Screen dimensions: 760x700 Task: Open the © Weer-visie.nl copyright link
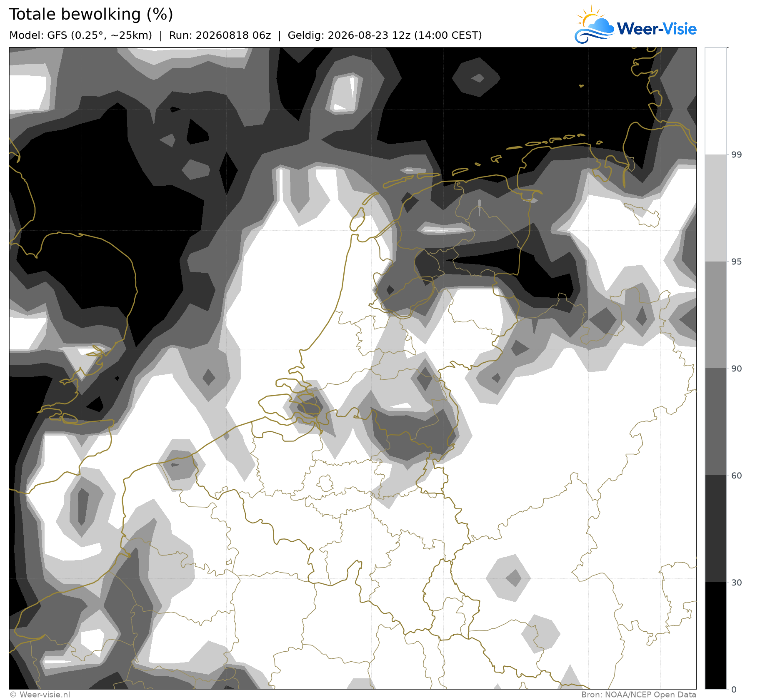tap(40, 695)
